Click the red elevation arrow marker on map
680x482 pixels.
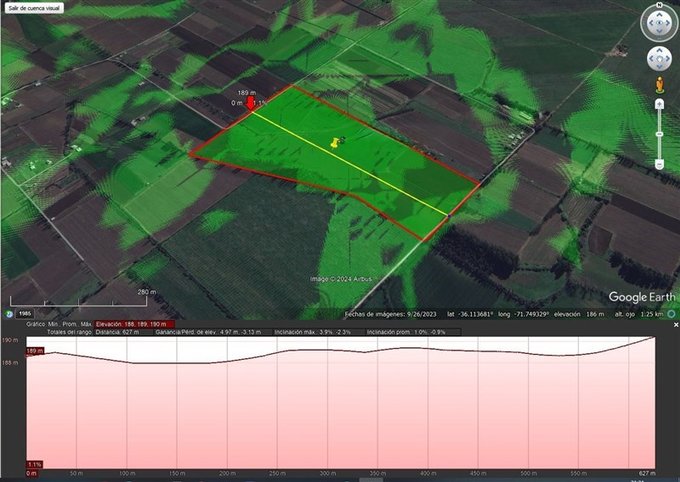(x=250, y=102)
